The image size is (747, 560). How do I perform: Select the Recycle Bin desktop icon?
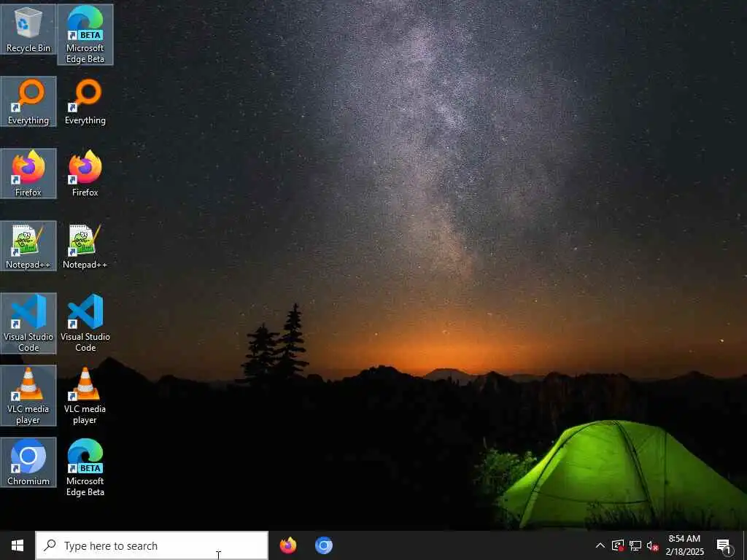tap(28, 29)
